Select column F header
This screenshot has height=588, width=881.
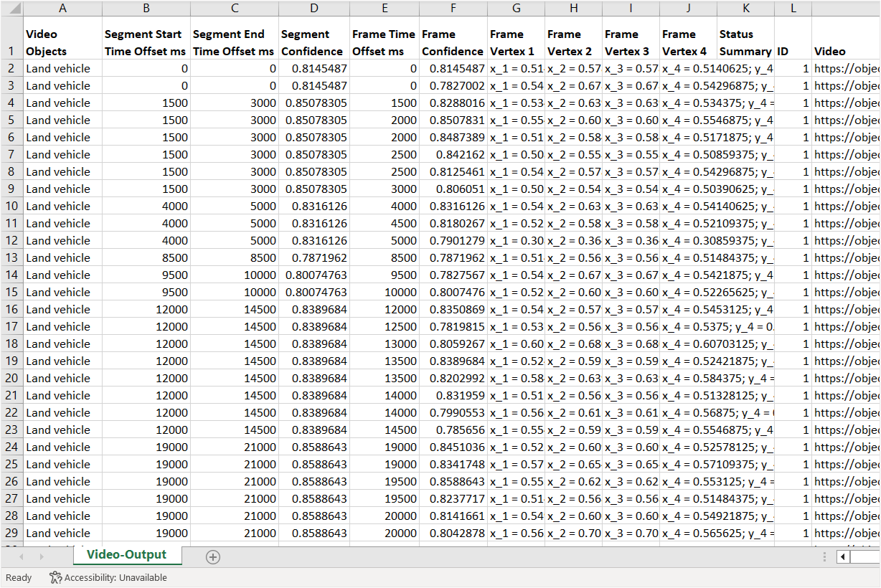pyautogui.click(x=453, y=9)
